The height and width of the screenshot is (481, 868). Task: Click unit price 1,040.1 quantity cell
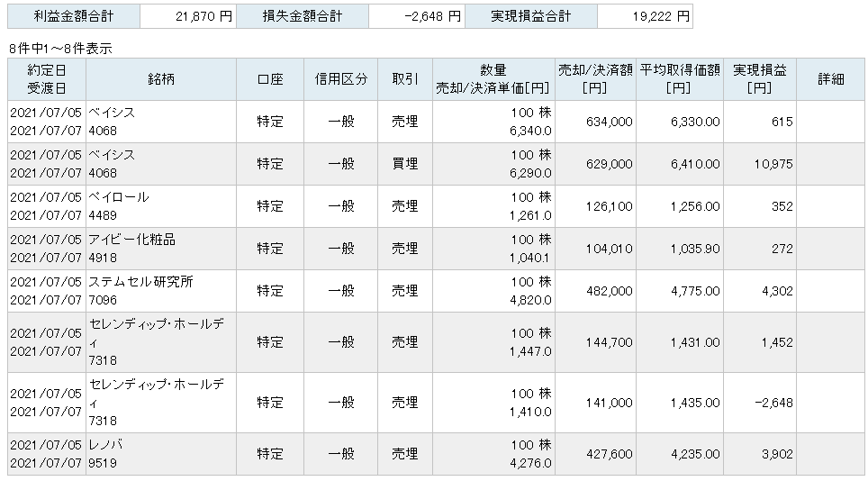tap(493, 249)
